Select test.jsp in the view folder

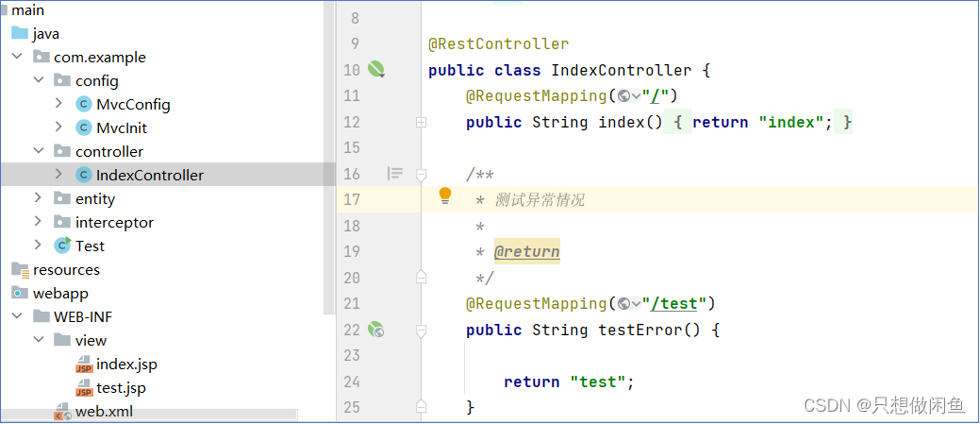coord(121,388)
